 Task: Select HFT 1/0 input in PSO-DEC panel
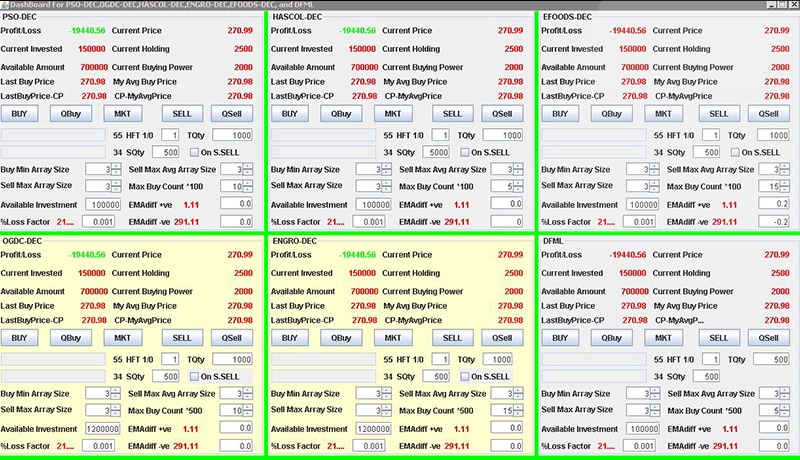(170, 135)
